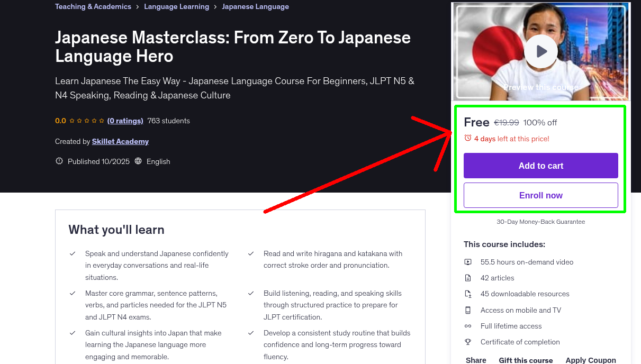
Task: Click the published date badge icon
Action: pyautogui.click(x=59, y=161)
